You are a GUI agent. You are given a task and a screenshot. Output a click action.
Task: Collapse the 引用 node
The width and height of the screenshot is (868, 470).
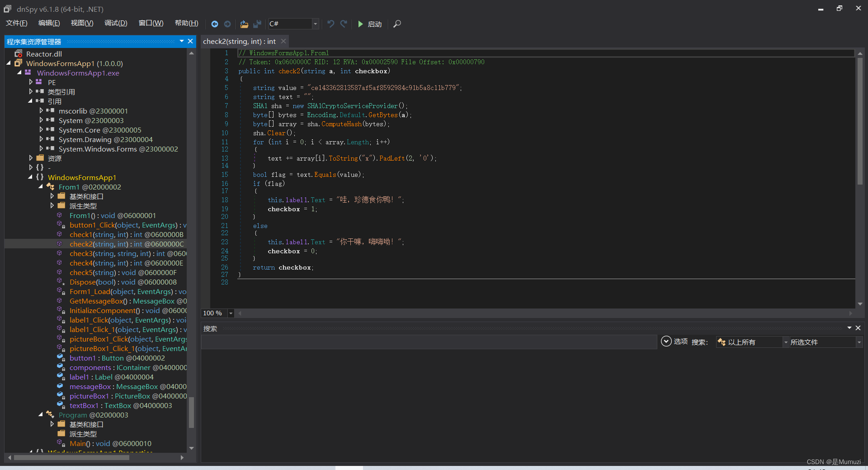click(x=30, y=101)
